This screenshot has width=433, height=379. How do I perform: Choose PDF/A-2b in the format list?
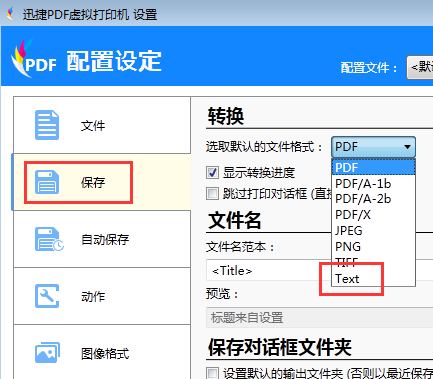[373, 199]
